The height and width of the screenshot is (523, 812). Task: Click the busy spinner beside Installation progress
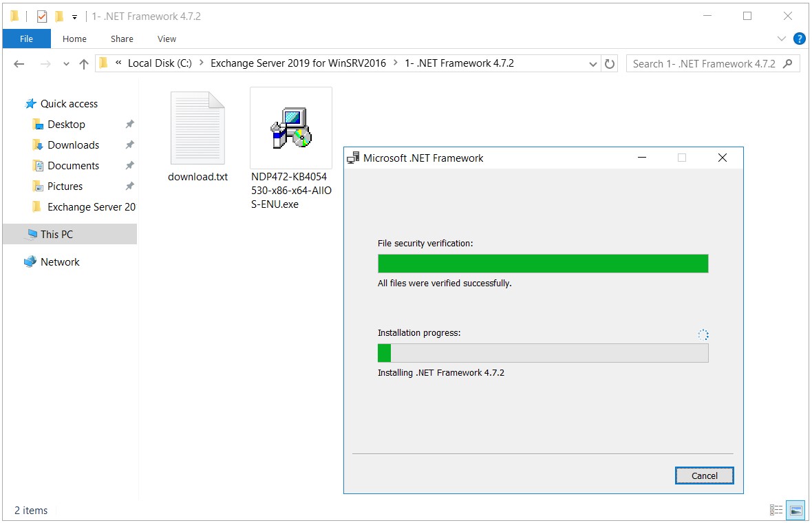coord(703,335)
